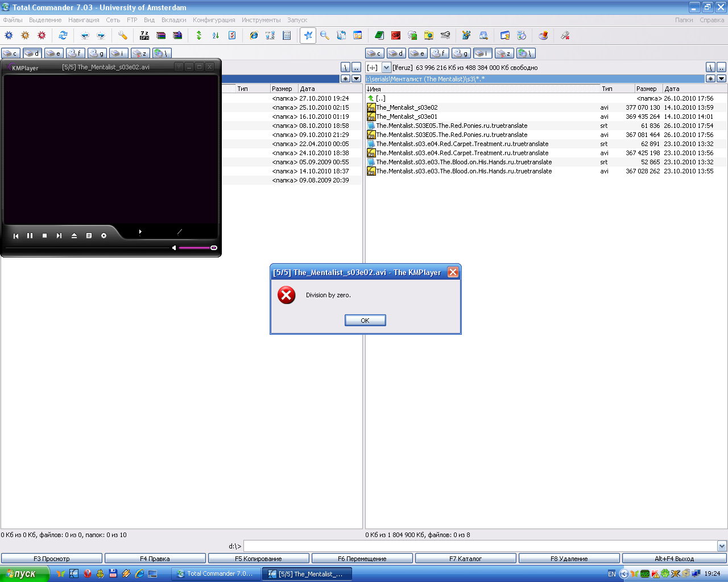Click the magnifying glass search icon
This screenshot has width=728, height=582.
[x=325, y=35]
